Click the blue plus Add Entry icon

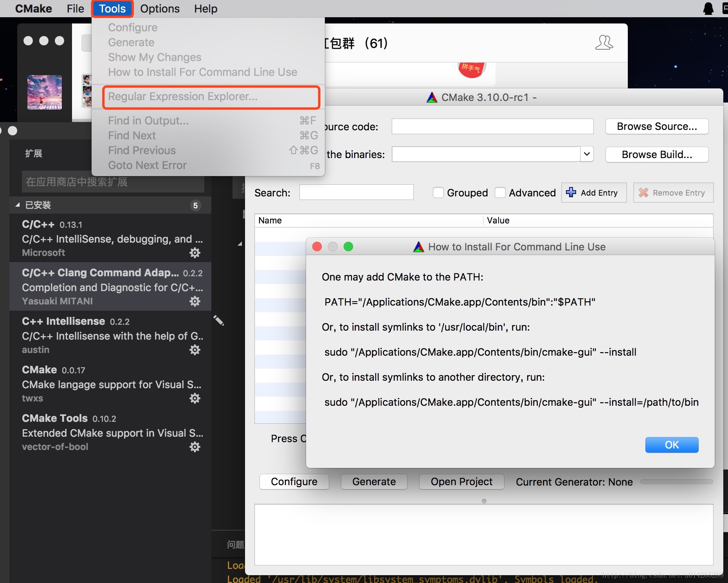coord(571,192)
